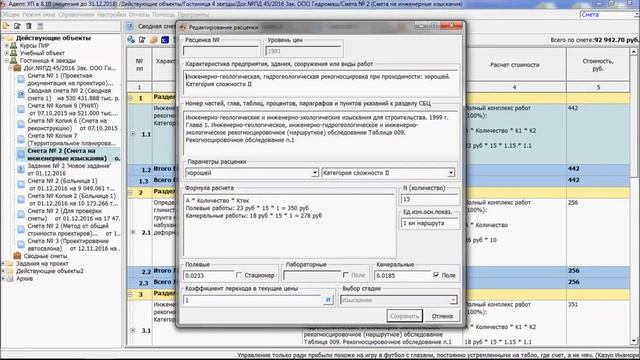Open the Общие menu
The height and width of the screenshot is (360, 640).
(10, 14)
